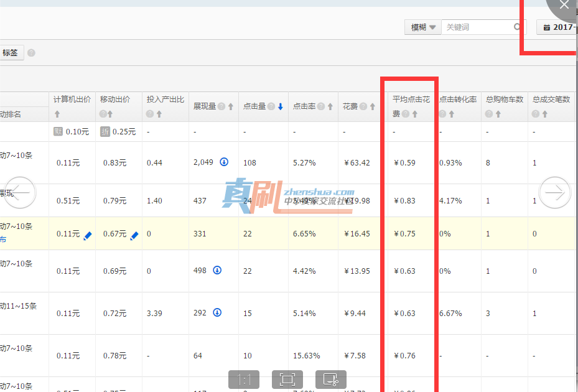Screen dimensions: 578x392
Task: Select 0.83元 mobile bid cell
Action: tap(114, 162)
